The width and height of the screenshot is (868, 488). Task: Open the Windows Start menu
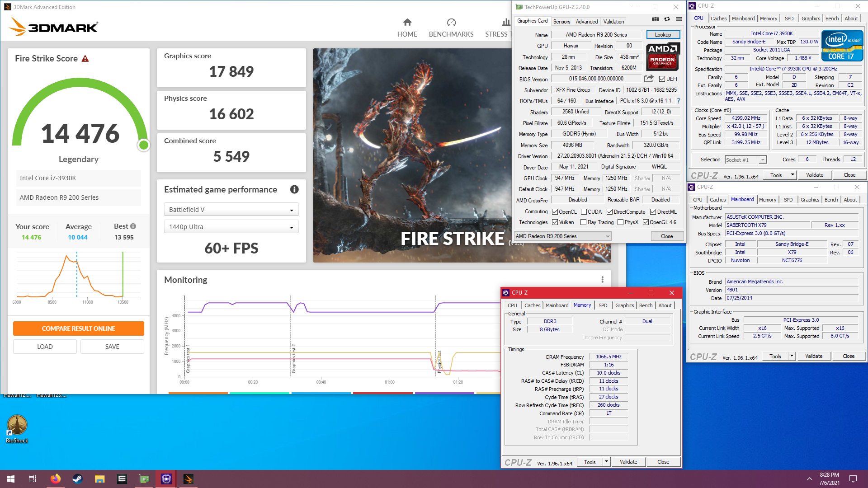click(x=11, y=479)
